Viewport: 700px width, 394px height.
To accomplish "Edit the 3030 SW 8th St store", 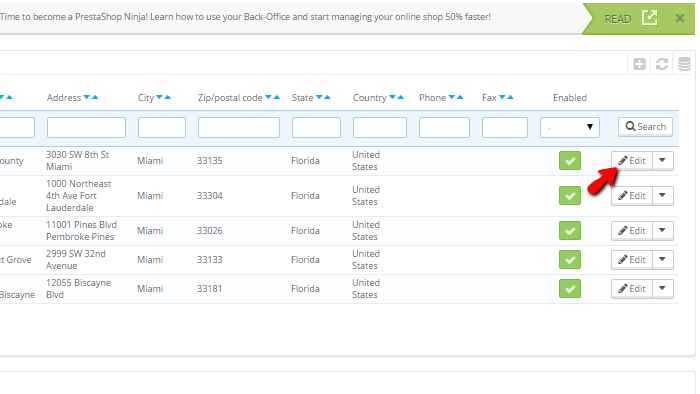I will point(632,161).
